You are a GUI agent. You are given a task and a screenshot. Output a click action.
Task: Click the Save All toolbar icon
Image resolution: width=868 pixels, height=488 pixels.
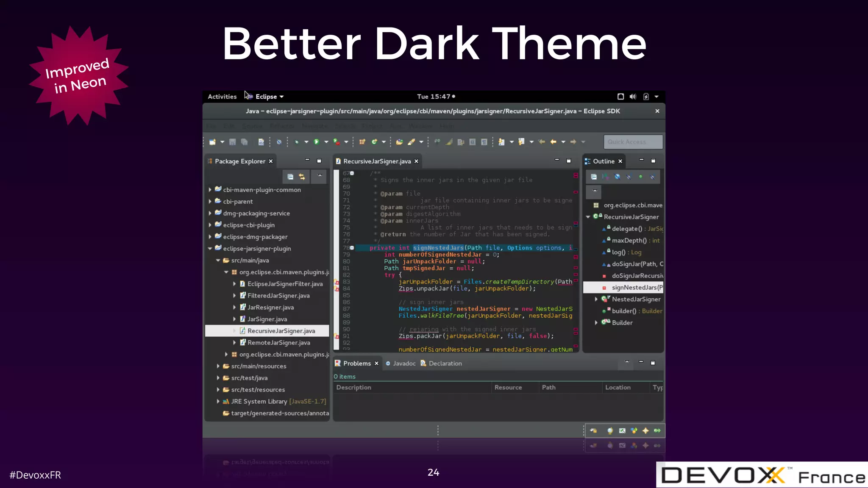pos(244,142)
